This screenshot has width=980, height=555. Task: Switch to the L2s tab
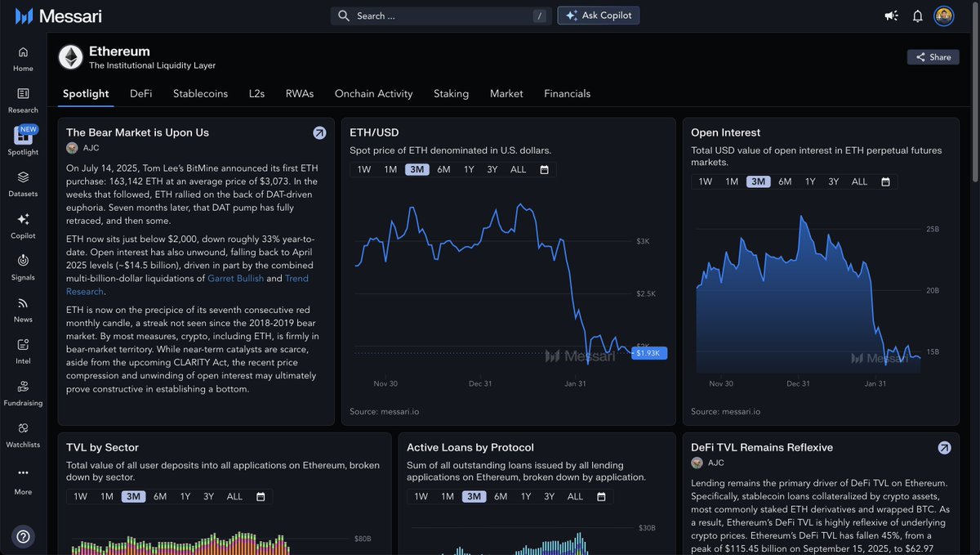click(256, 93)
